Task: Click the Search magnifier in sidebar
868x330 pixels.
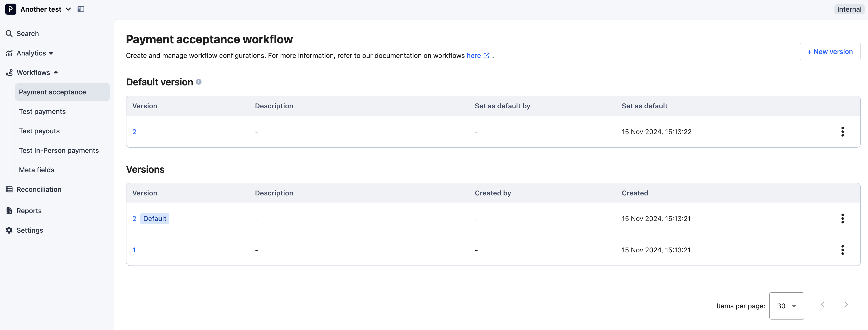Action: 9,34
